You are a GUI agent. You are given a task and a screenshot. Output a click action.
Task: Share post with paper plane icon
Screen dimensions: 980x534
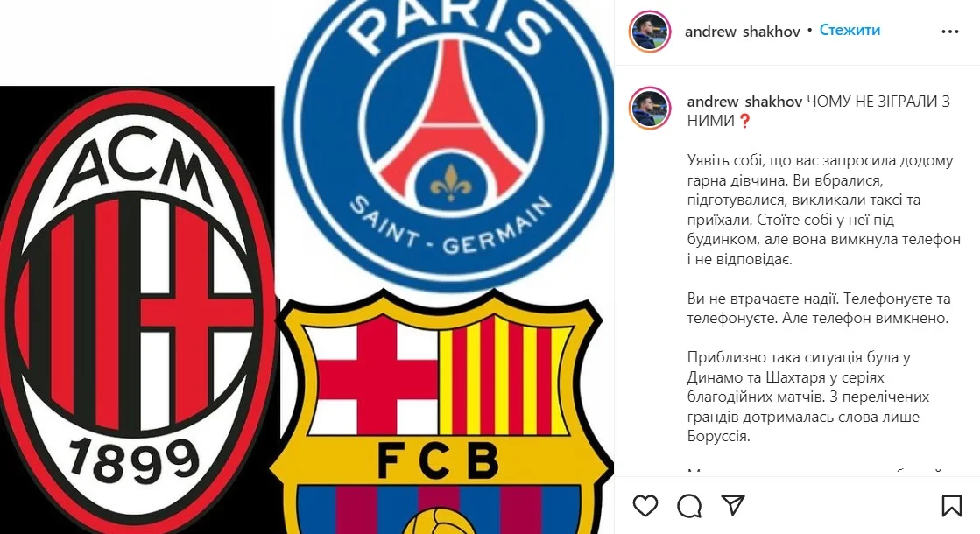(x=732, y=505)
